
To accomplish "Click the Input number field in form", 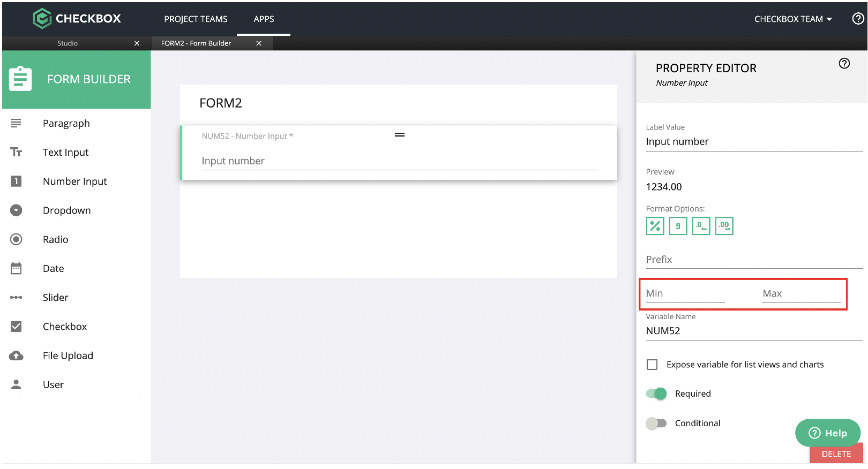I will click(399, 161).
